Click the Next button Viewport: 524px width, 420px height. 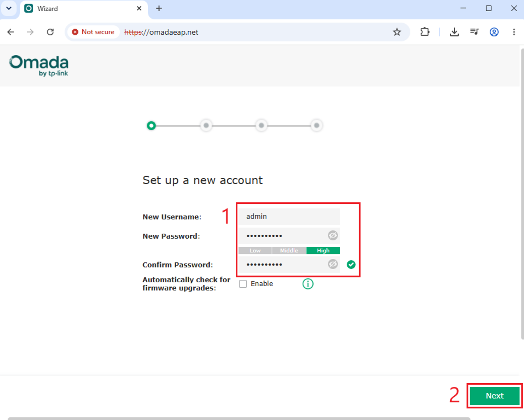point(494,396)
